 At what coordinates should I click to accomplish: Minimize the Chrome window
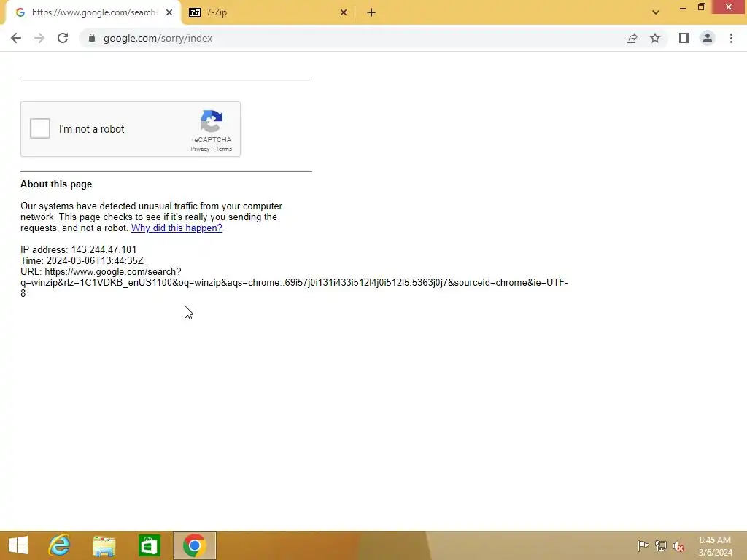(683, 7)
